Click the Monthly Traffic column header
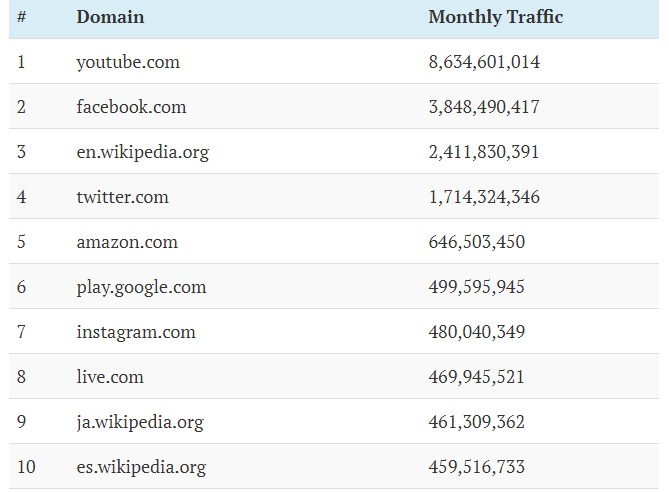 (x=495, y=17)
